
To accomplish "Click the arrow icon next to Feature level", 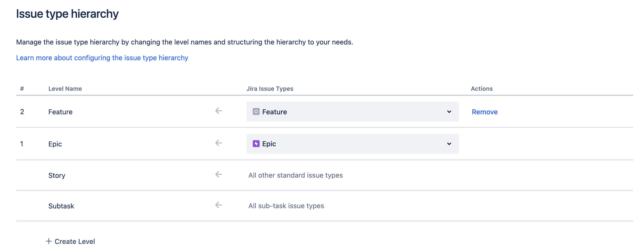I will 218,111.
